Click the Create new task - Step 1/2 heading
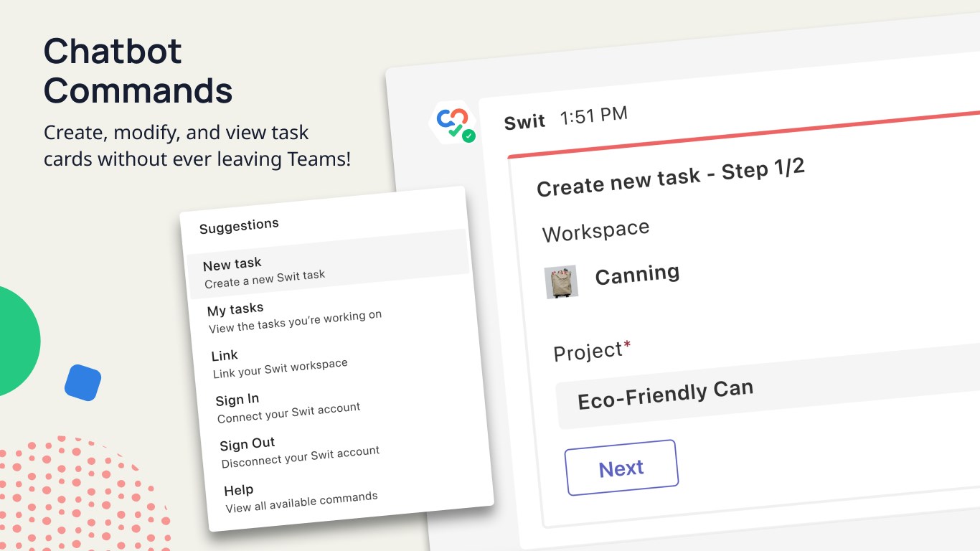The width and height of the screenshot is (980, 551). tap(671, 177)
